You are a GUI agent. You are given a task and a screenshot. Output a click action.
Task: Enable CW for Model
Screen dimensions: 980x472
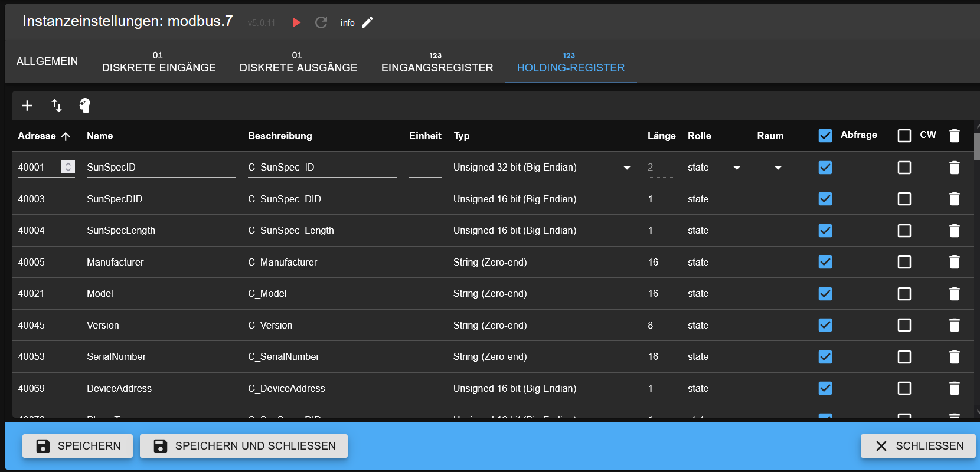(904, 294)
